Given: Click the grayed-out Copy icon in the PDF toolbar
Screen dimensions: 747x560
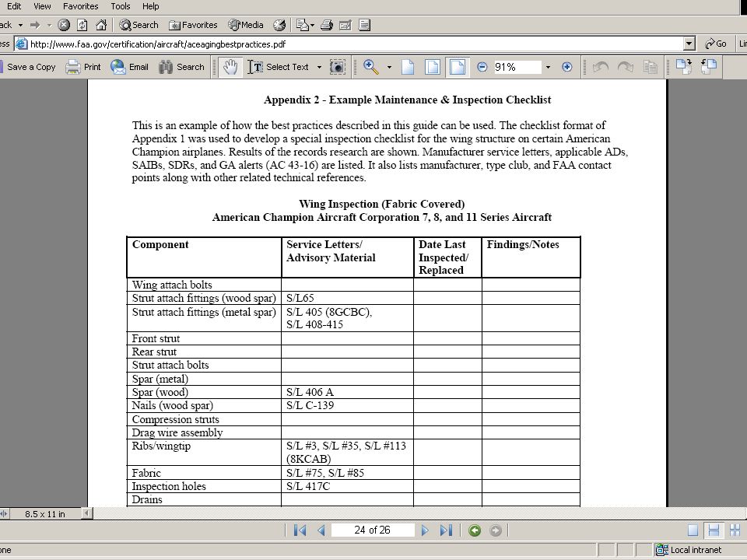Looking at the screenshot, I should pos(651,67).
